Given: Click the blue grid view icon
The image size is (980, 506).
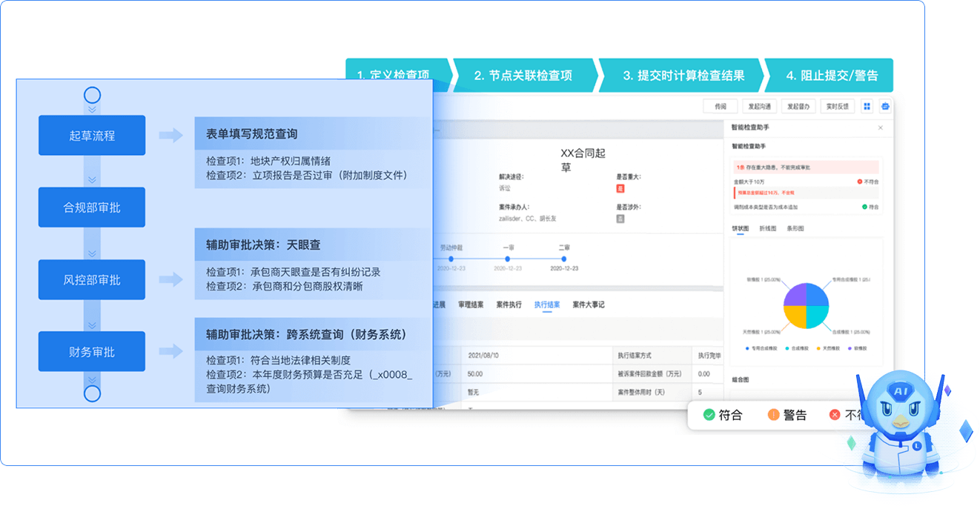Looking at the screenshot, I should coord(867,106).
